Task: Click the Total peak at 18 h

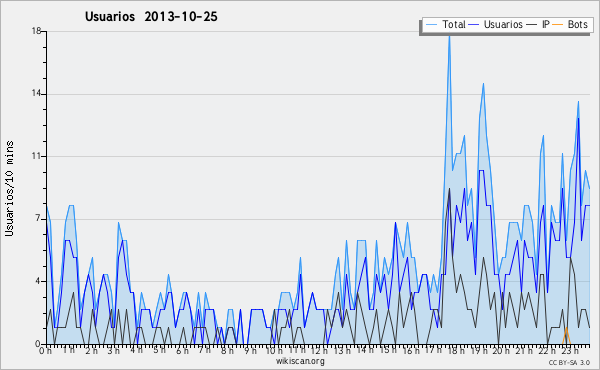Action: 449,37
